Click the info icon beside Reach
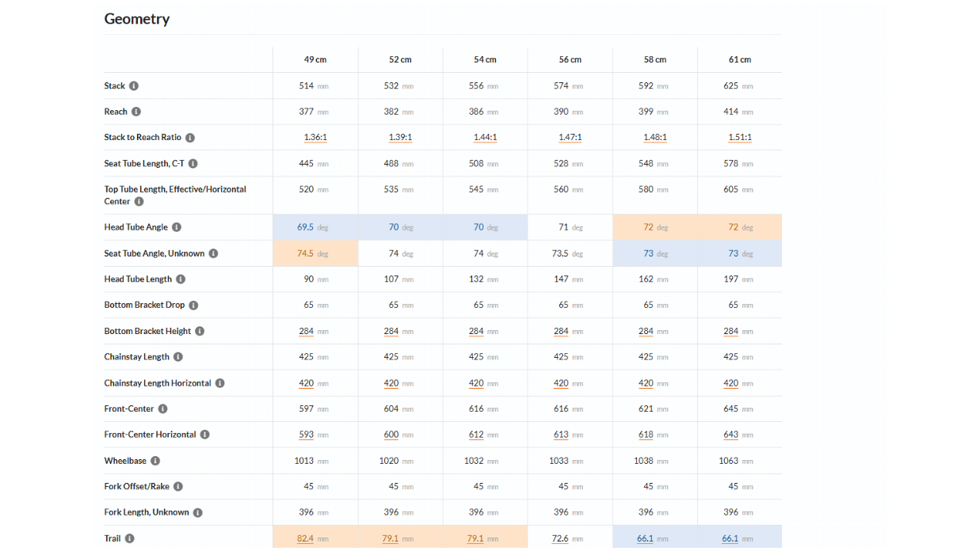 coord(136,112)
